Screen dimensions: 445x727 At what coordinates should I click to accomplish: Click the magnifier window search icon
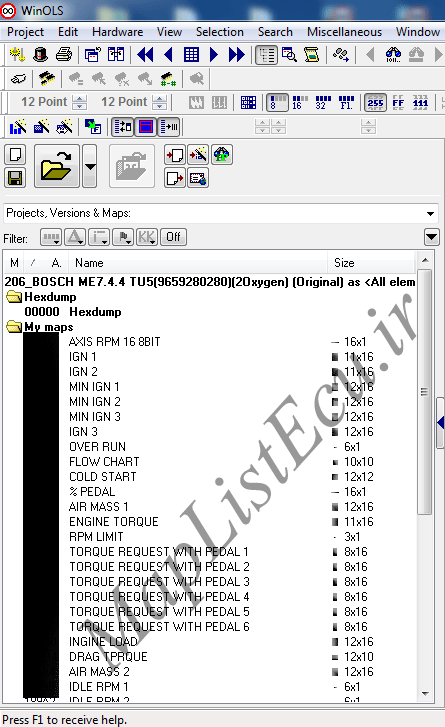[289, 55]
